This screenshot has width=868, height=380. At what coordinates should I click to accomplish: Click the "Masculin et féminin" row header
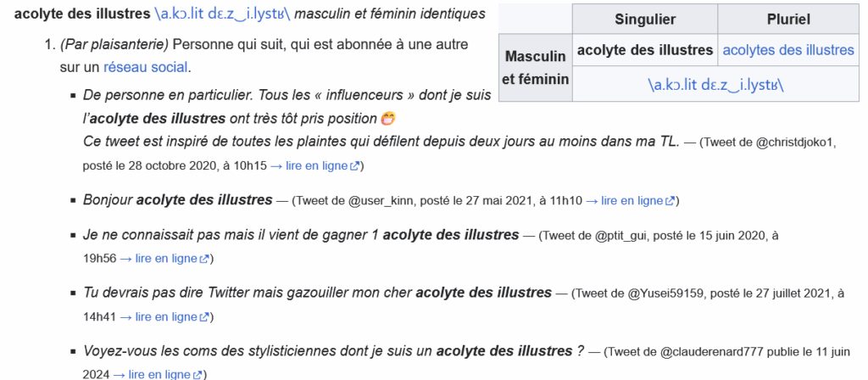tap(535, 68)
